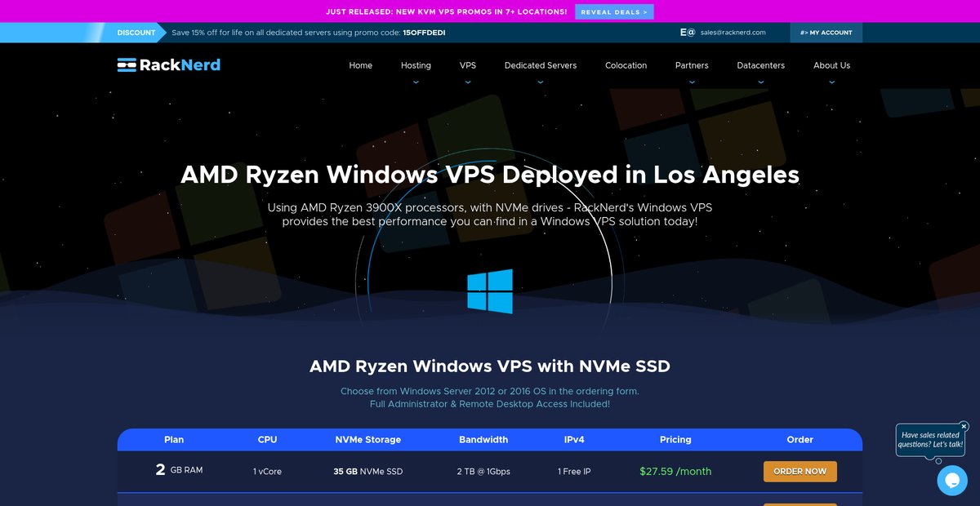This screenshot has width=980, height=506.
Task: Go to the Colocation page
Action: pyautogui.click(x=626, y=65)
